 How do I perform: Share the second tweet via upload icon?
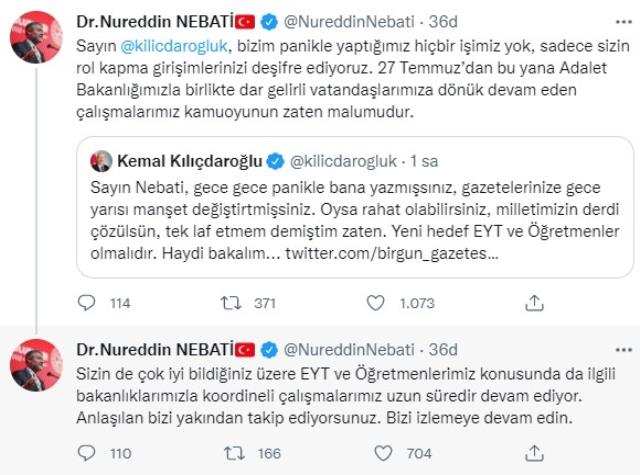pos(534,453)
